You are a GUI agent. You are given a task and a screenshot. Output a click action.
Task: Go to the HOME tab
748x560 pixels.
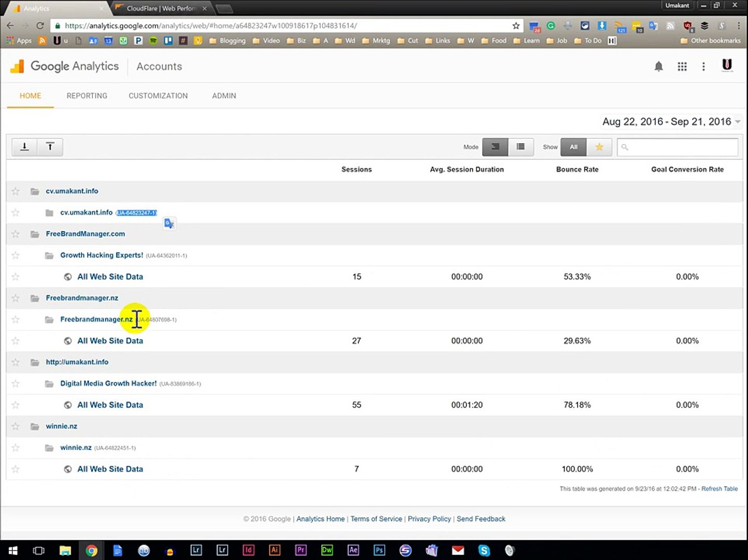click(x=30, y=96)
